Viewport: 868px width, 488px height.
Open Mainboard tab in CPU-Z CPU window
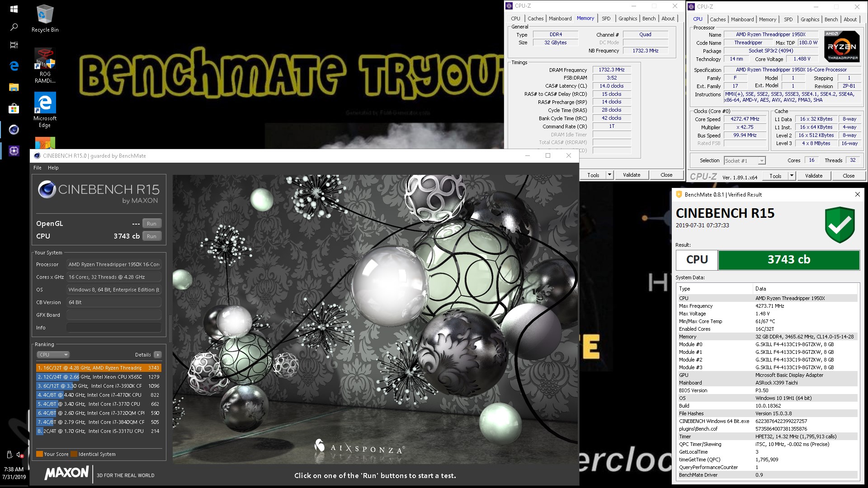pyautogui.click(x=742, y=19)
